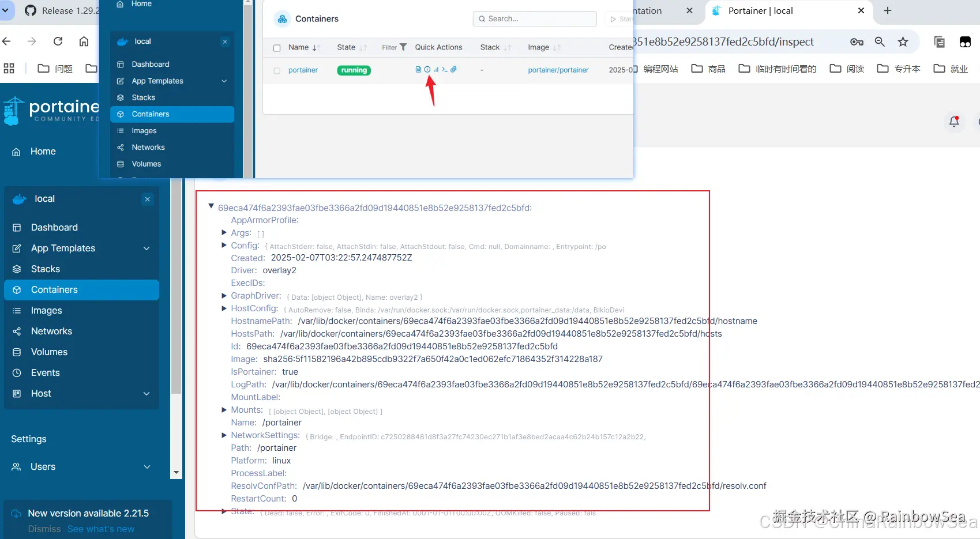Click the browser extension icon beside reading list

point(965,42)
